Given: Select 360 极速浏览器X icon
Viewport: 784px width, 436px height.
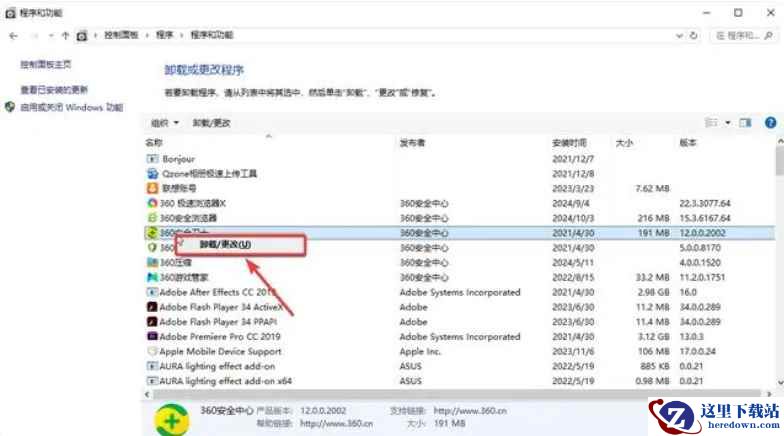Looking at the screenshot, I should pos(152,203).
